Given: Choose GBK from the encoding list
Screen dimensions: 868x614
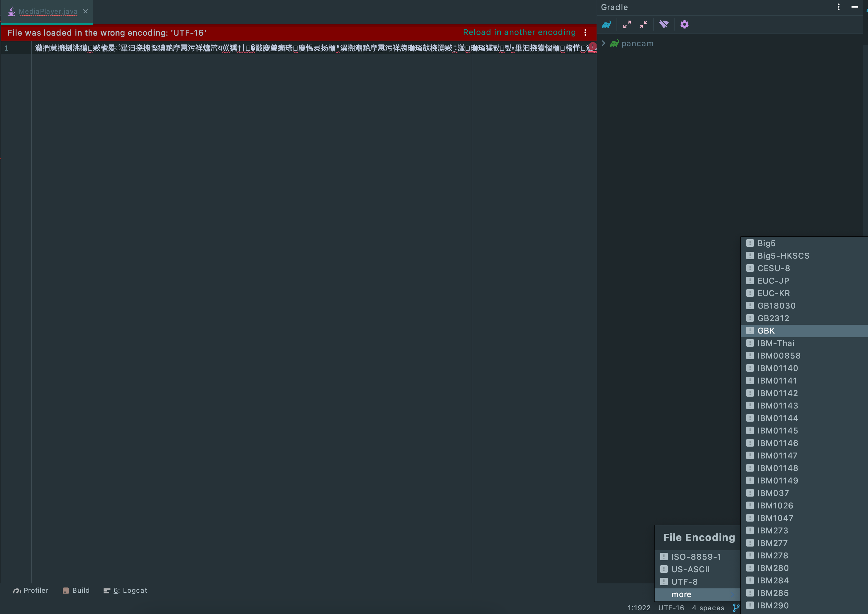Looking at the screenshot, I should (x=766, y=331).
